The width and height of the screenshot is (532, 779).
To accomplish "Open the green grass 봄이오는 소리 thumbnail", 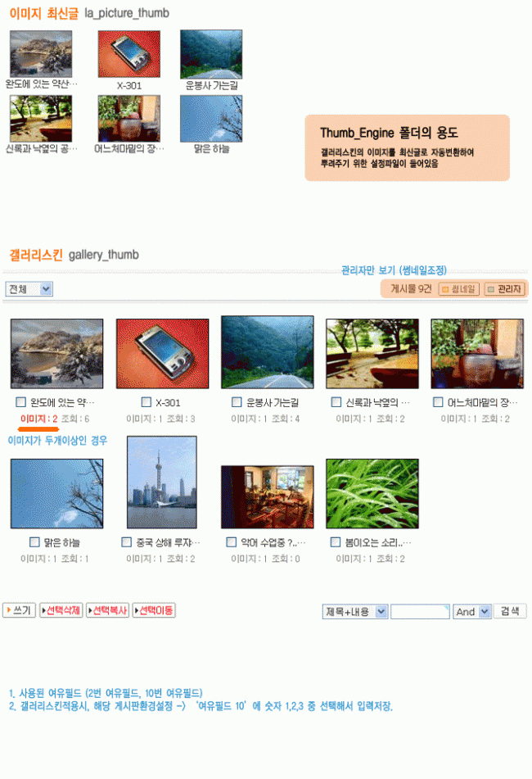I will point(372,494).
